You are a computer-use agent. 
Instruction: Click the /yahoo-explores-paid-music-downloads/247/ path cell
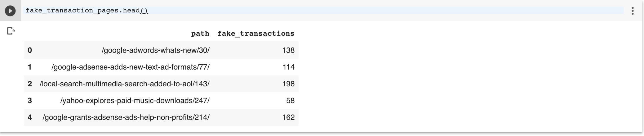pos(135,101)
